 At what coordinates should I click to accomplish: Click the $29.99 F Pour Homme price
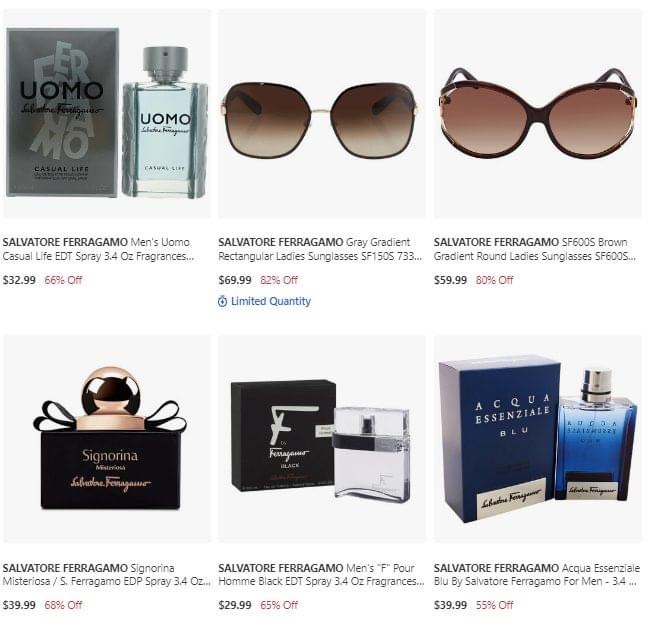pos(235,605)
